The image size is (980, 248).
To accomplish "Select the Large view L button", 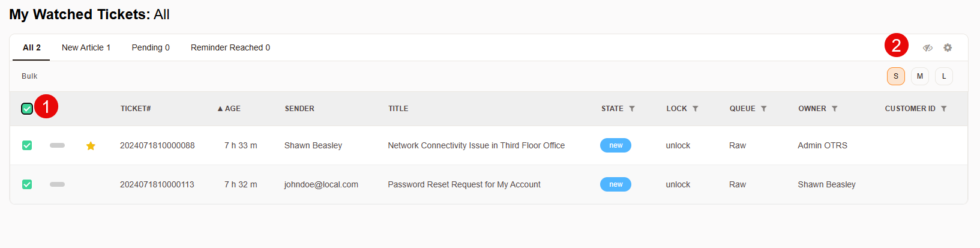I will click(x=943, y=76).
